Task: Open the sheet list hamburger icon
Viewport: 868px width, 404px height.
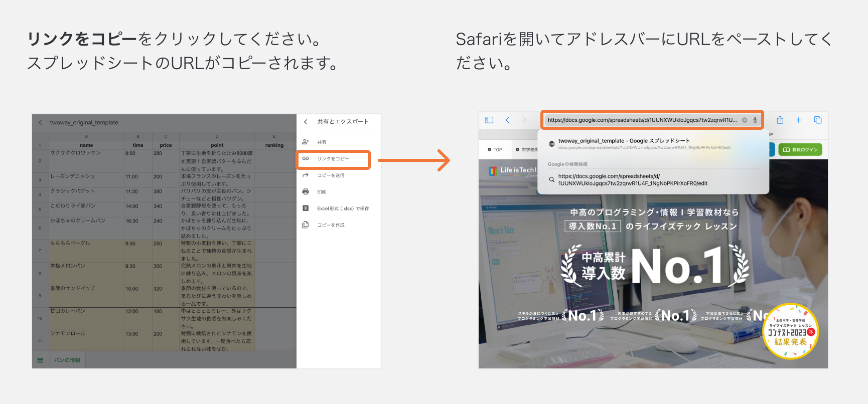Action: coord(40,360)
